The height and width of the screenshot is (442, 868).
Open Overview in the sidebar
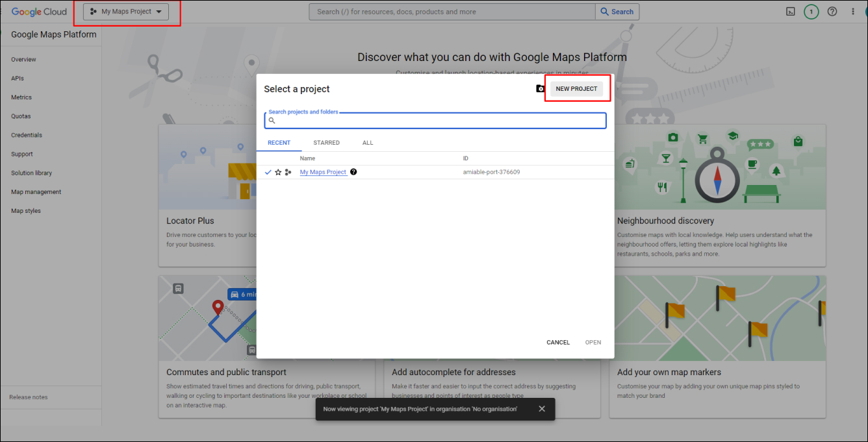point(23,60)
